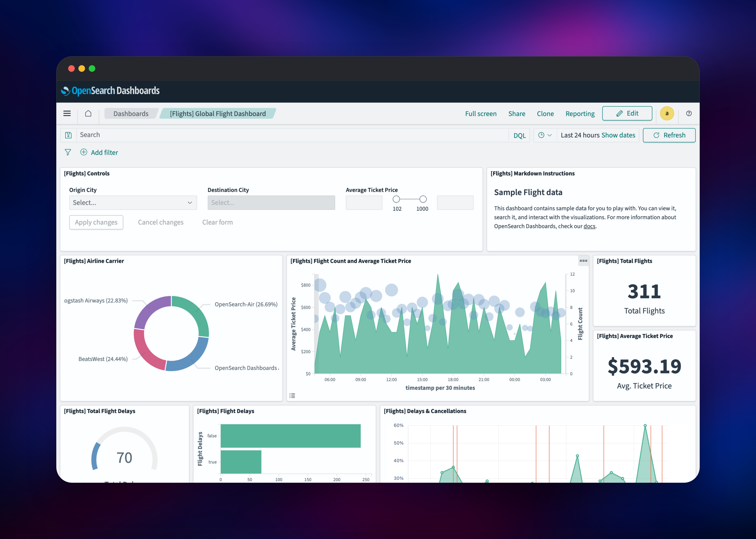Click Clear form
The width and height of the screenshot is (756, 539).
click(x=217, y=222)
